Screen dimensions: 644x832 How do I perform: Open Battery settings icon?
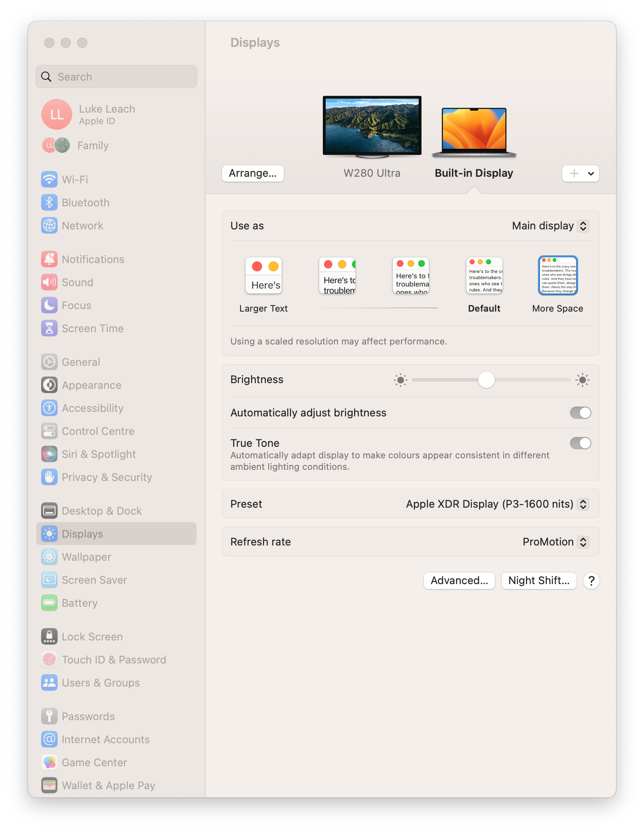tap(49, 603)
